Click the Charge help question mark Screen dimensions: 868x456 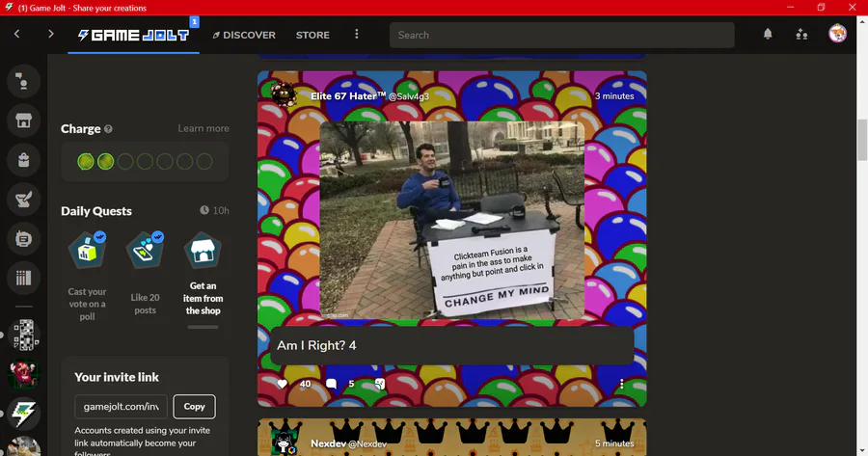[x=108, y=129]
